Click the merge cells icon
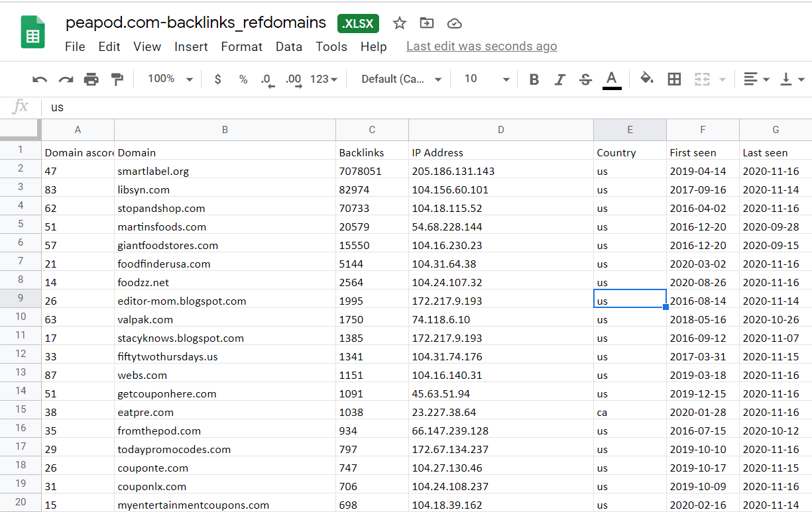 (702, 79)
